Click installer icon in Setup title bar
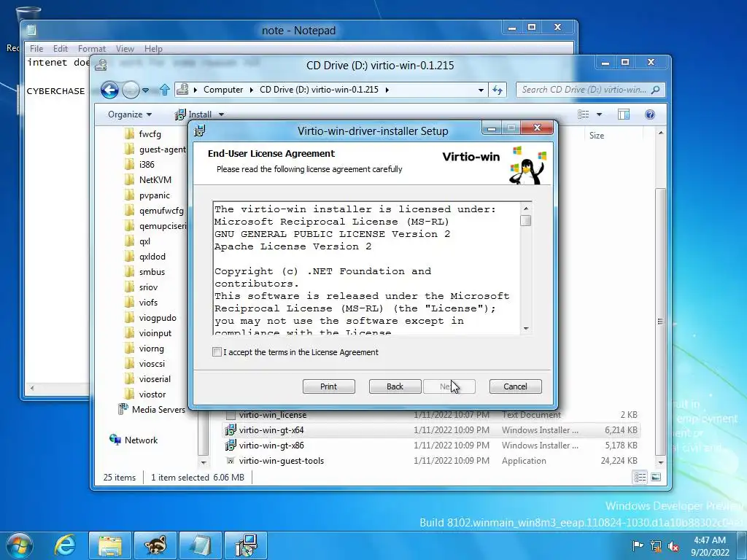This screenshot has width=747, height=560. coord(201,131)
